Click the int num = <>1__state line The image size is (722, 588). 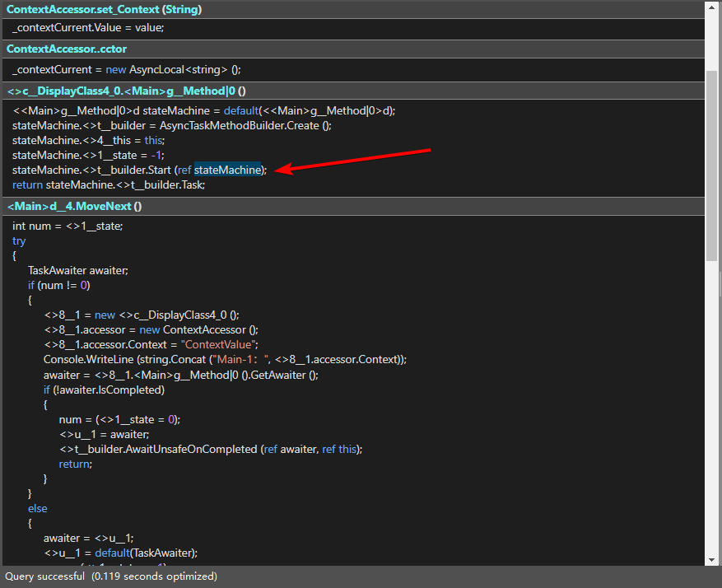click(68, 226)
